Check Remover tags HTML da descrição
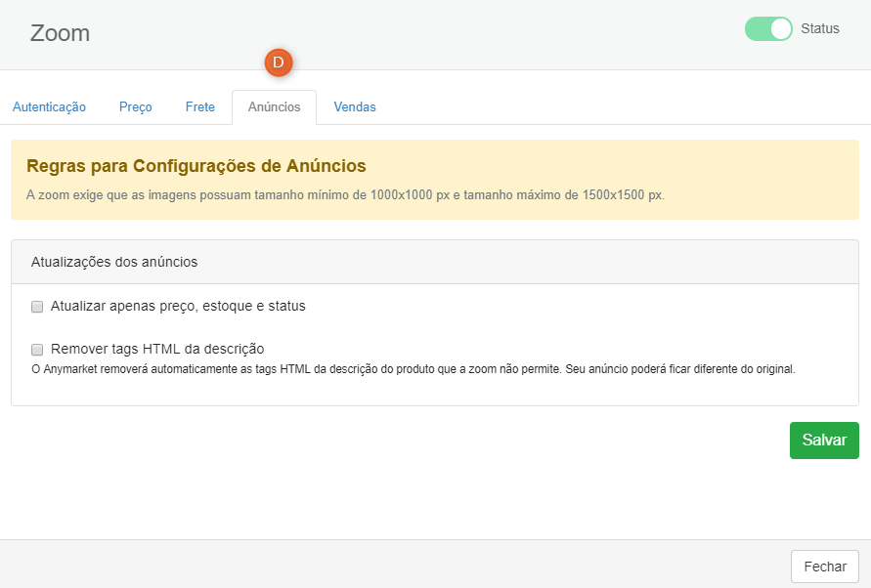This screenshot has height=588, width=871. click(x=37, y=350)
